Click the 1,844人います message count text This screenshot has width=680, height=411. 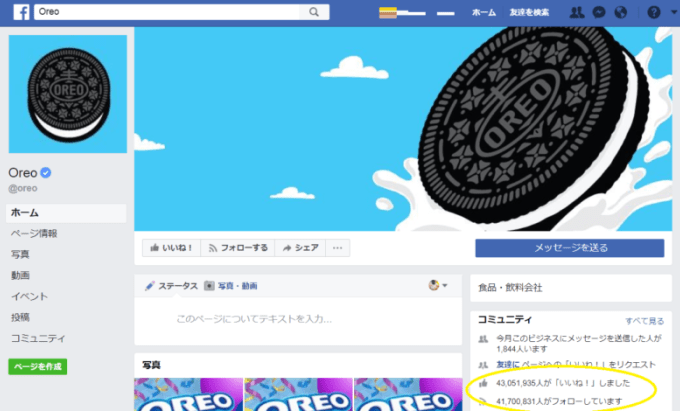tap(522, 349)
